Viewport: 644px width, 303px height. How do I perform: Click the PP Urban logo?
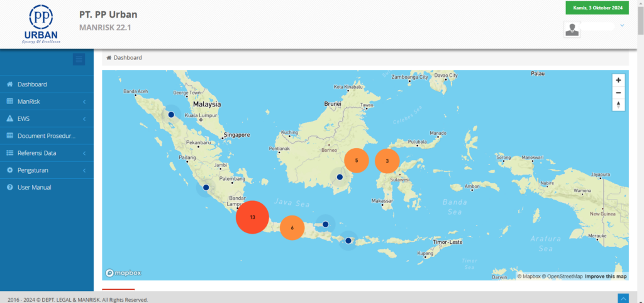(x=40, y=24)
